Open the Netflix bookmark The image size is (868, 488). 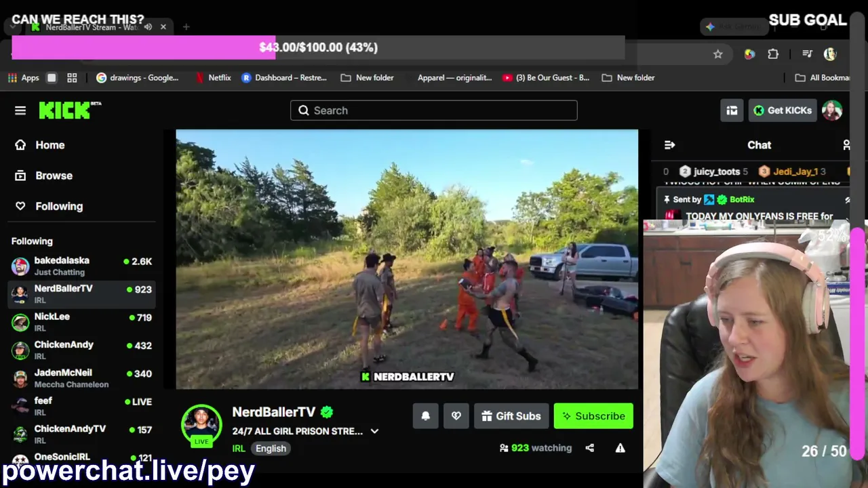coord(213,78)
